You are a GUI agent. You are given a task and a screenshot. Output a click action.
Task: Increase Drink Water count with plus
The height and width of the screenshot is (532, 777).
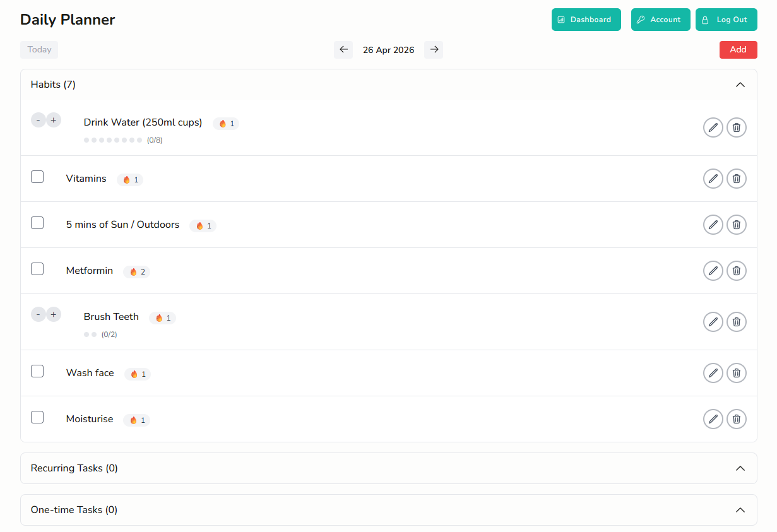tap(54, 120)
